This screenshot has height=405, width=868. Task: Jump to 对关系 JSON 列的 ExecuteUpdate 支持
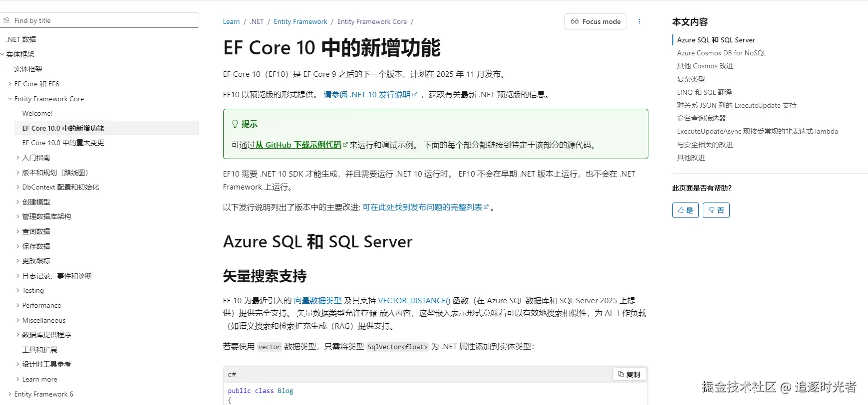(x=737, y=105)
